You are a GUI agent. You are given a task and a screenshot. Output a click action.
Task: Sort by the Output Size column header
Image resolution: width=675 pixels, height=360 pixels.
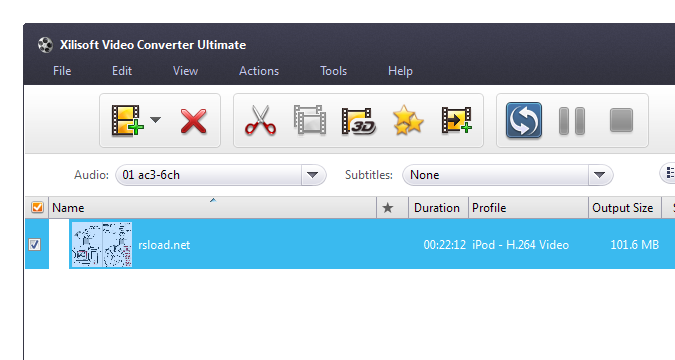(x=625, y=208)
